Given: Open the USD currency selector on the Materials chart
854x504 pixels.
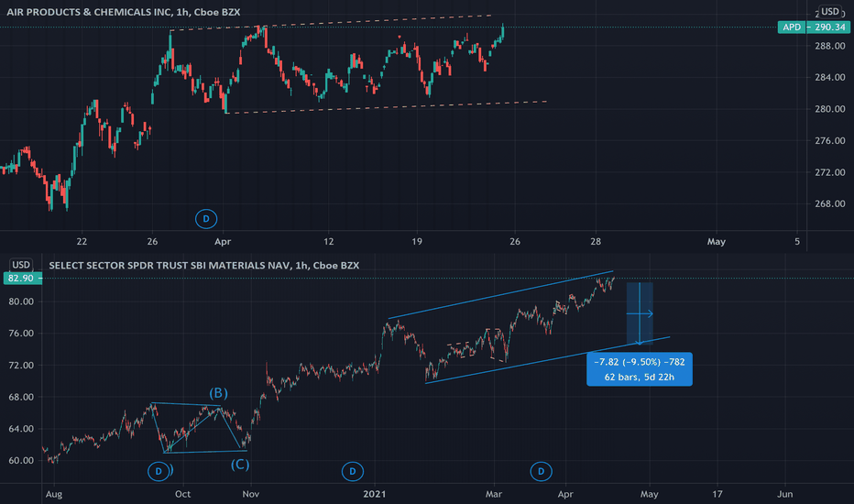Looking at the screenshot, I should [21, 265].
